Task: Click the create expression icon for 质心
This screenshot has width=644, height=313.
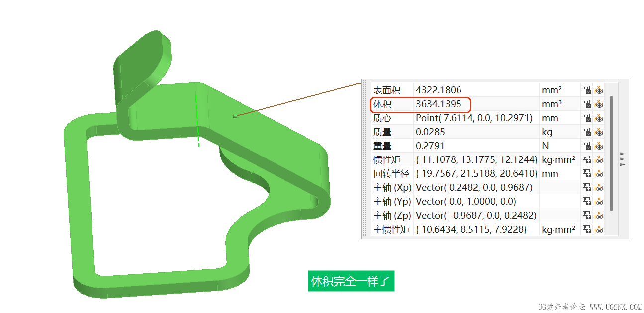Action: click(x=587, y=118)
